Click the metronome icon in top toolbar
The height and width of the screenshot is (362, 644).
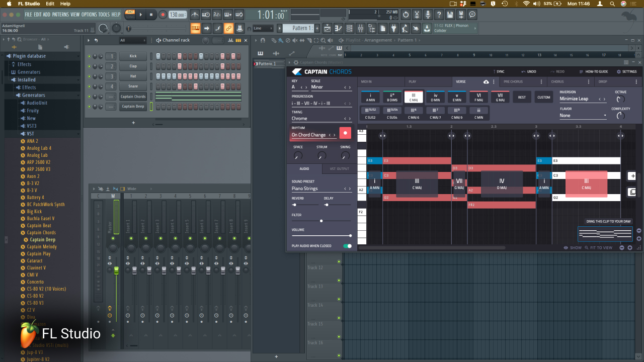(195, 15)
